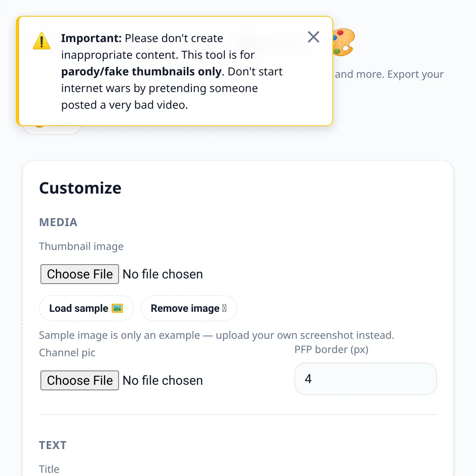Choose a file for Channel pic

coord(80,380)
